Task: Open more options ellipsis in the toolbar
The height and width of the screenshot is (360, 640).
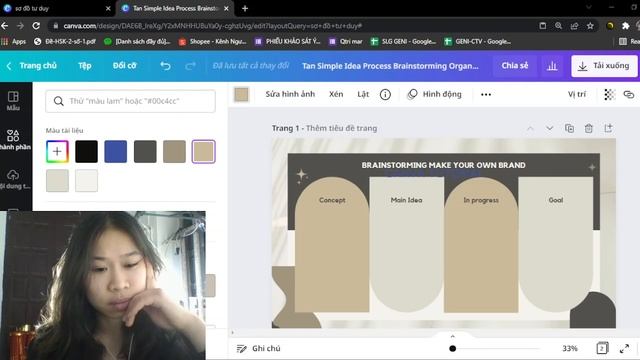Action: tap(486, 94)
